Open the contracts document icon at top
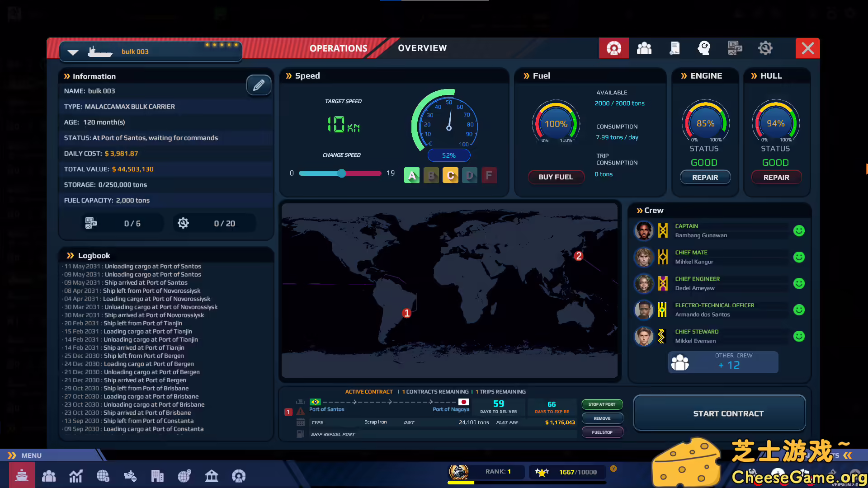Viewport: 868px width, 488px height. 675,48
